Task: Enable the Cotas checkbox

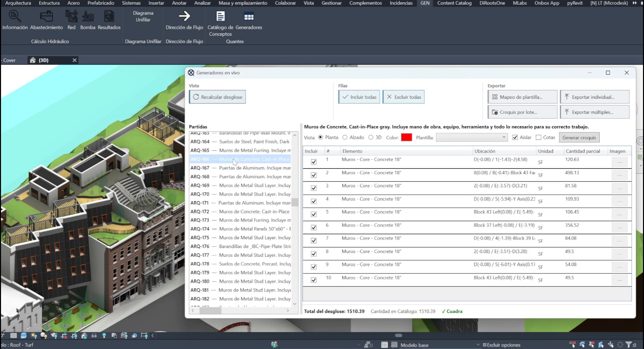Action: pyautogui.click(x=538, y=137)
